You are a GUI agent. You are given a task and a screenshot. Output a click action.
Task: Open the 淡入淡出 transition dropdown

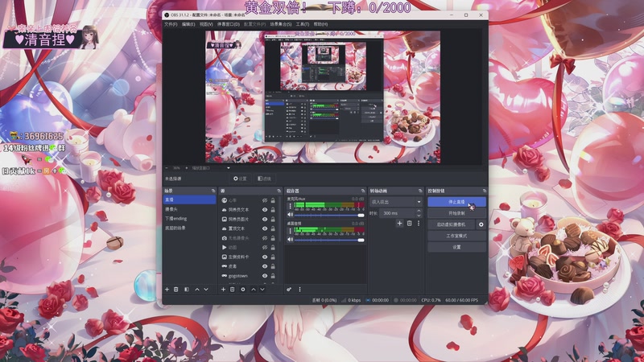point(395,202)
